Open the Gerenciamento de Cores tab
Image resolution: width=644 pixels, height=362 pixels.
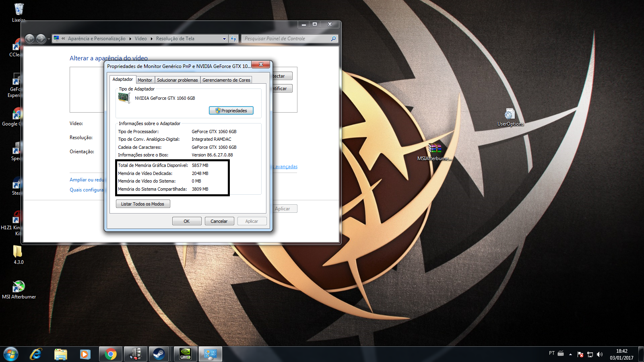[x=226, y=80]
